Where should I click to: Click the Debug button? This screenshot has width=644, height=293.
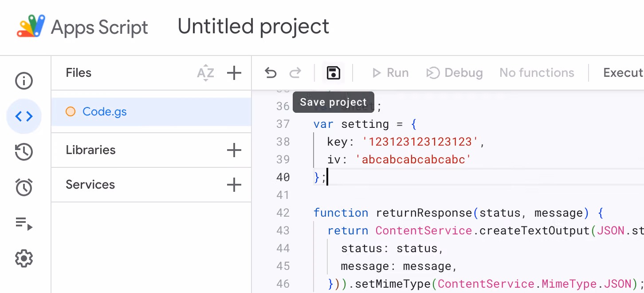[x=455, y=73]
